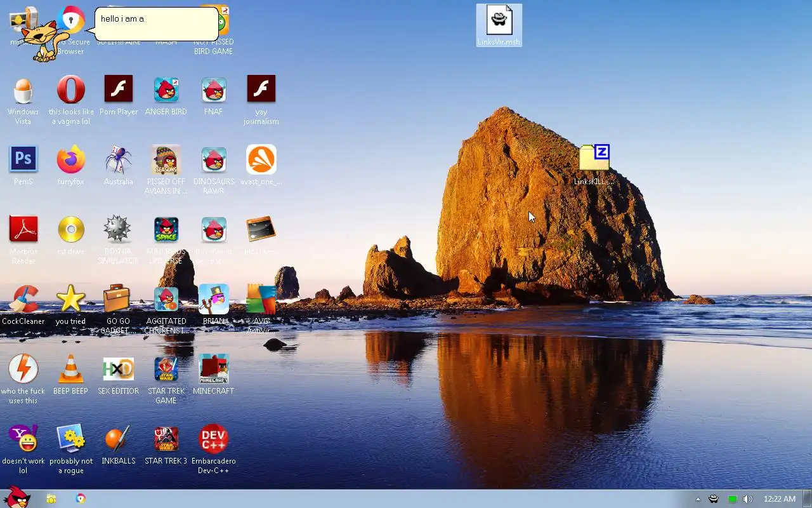Image resolution: width=812 pixels, height=508 pixels.
Task: Open the orange lightning bolt icon
Action: click(x=23, y=369)
